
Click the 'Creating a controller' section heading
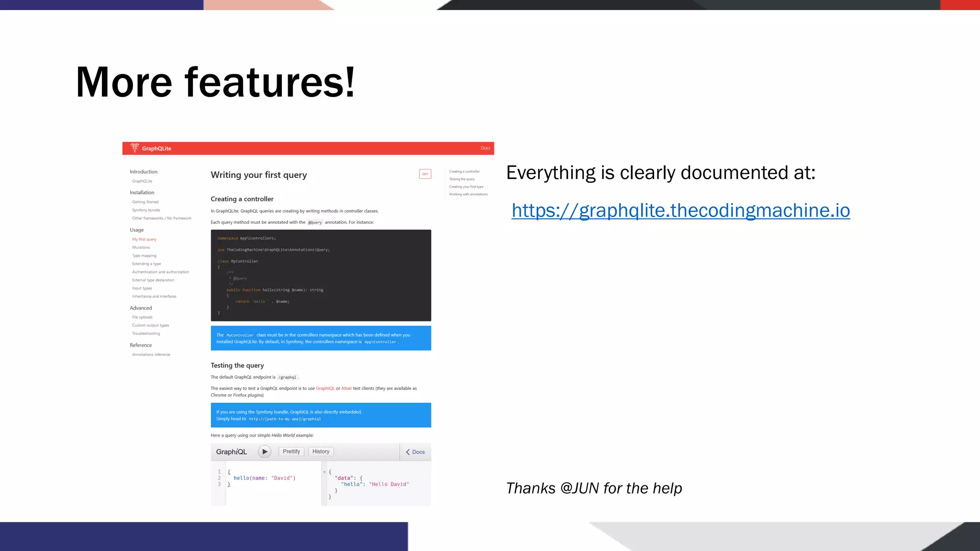pyautogui.click(x=242, y=199)
